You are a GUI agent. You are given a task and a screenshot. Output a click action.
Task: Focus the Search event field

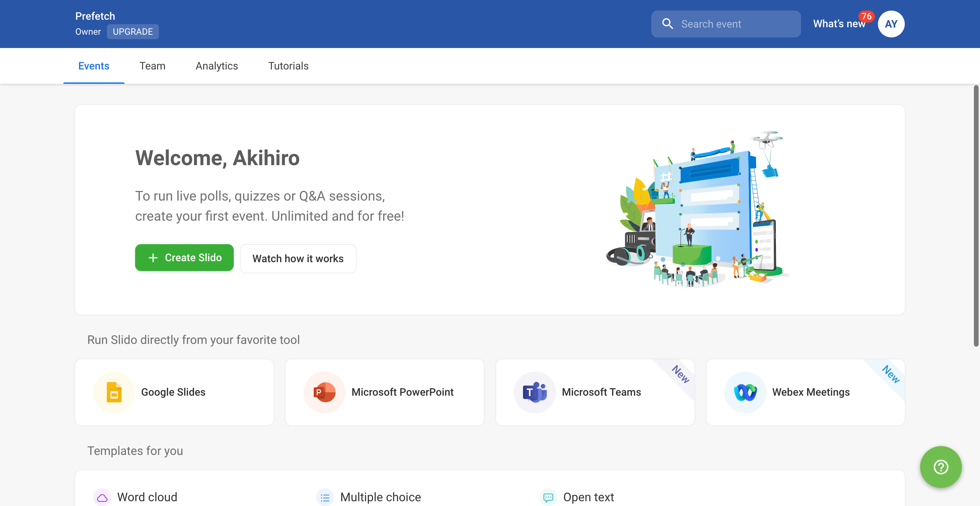point(734,24)
